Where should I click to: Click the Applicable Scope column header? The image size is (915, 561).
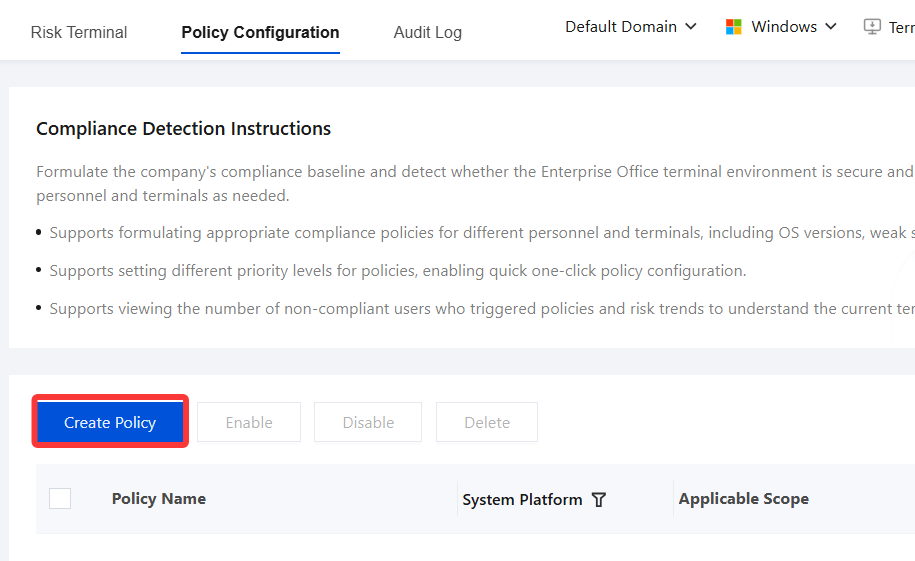pyautogui.click(x=743, y=499)
